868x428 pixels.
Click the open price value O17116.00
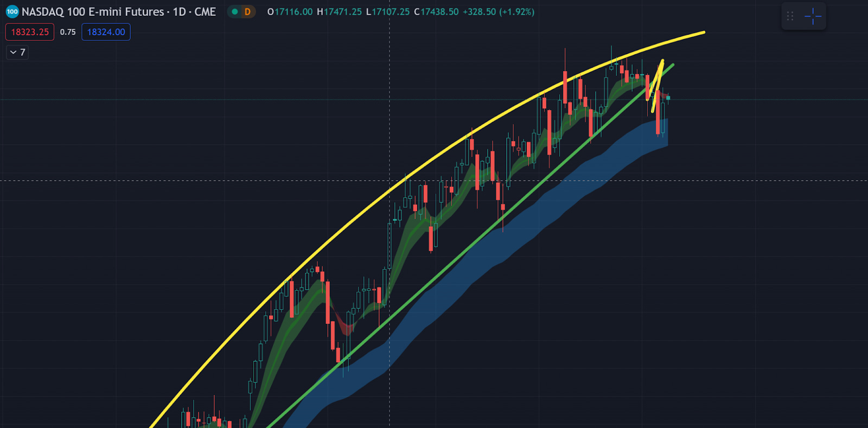point(290,11)
